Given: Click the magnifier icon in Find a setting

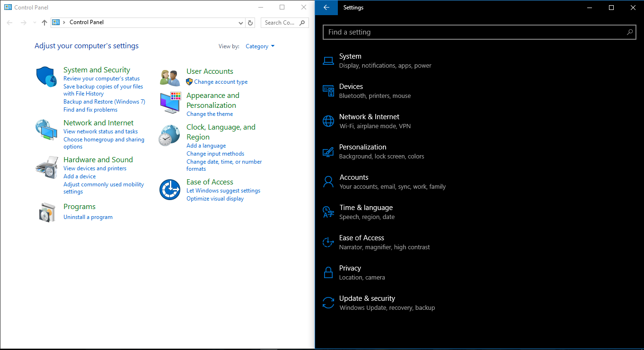Looking at the screenshot, I should coord(629,32).
